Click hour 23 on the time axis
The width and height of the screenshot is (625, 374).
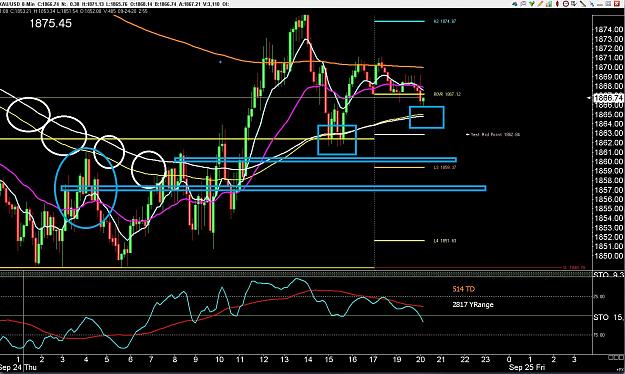(x=485, y=359)
